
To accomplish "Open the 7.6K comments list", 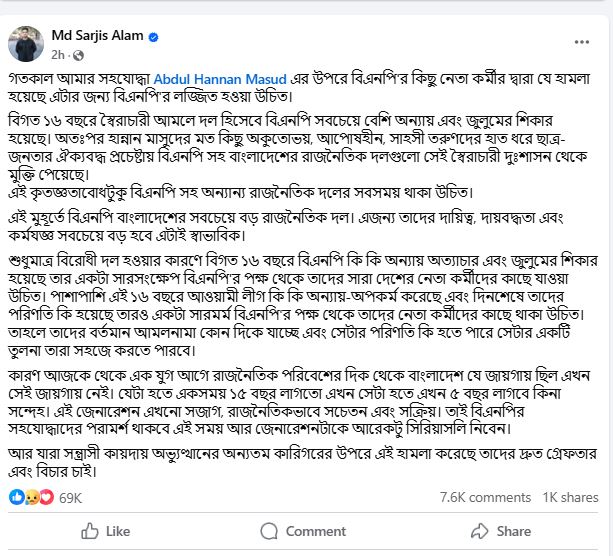I will 485,497.
